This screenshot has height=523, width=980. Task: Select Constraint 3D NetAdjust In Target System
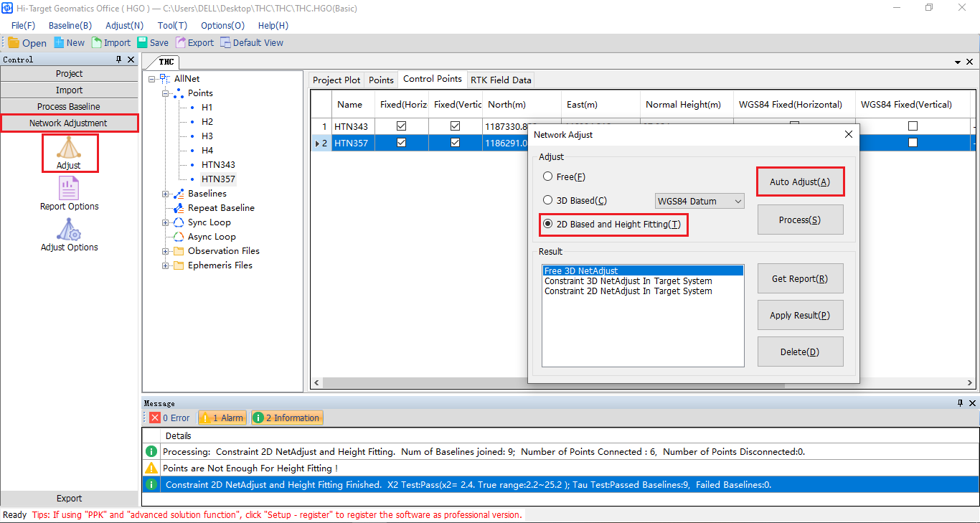628,281
